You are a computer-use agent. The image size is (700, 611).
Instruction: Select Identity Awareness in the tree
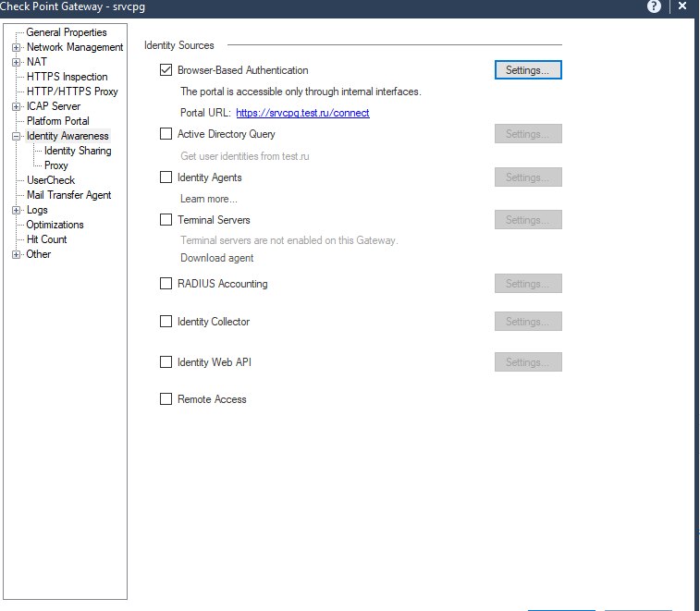68,136
